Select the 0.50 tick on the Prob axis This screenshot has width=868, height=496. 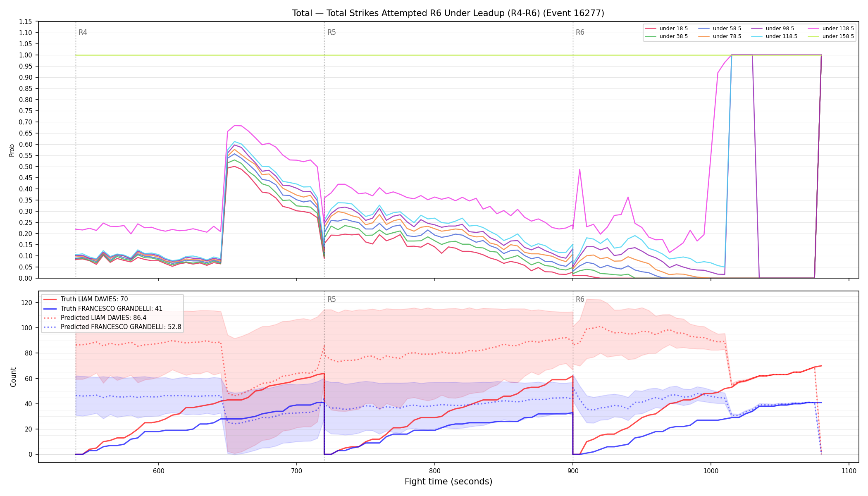pos(26,167)
